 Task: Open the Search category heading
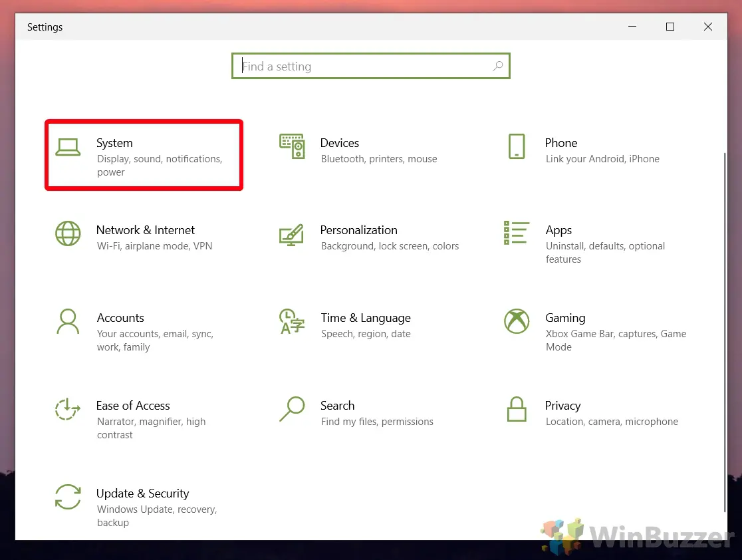click(x=337, y=406)
